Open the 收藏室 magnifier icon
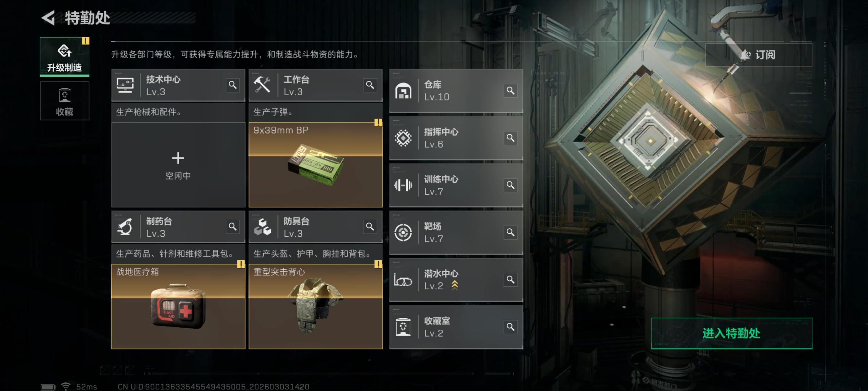The width and height of the screenshot is (868, 391). (511, 327)
